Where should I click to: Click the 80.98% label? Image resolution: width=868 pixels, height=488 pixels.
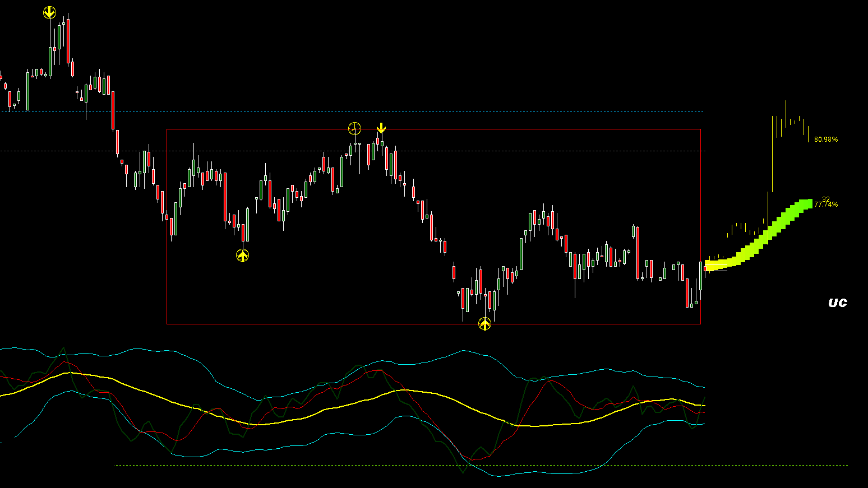(x=826, y=140)
